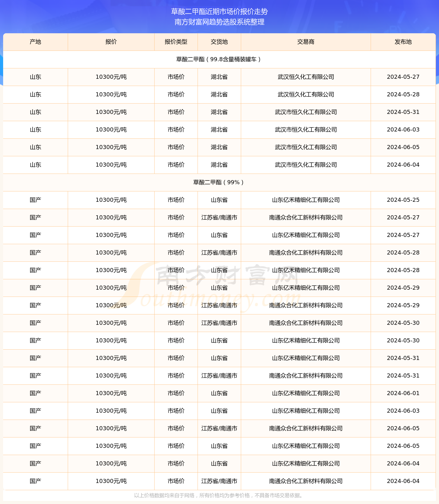Click date 2024-05-28 in the 南通众合化工 row
The height and width of the screenshot is (504, 439).
[403, 253]
